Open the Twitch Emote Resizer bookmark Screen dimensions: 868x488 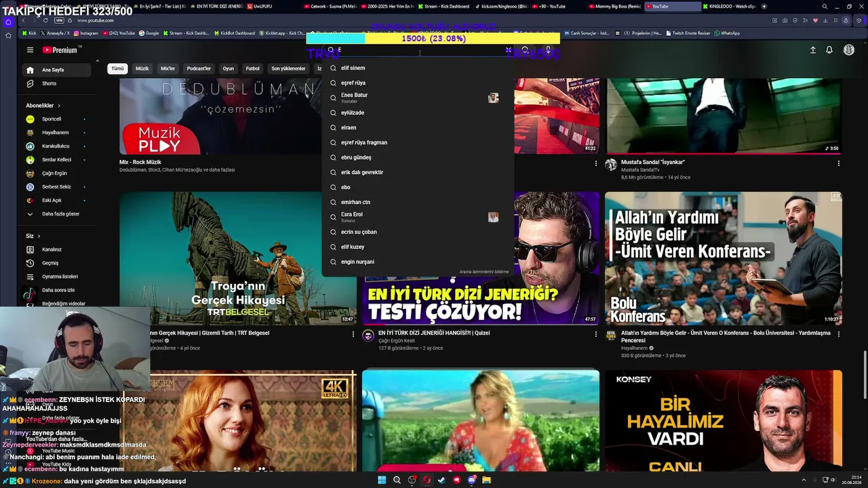point(687,33)
